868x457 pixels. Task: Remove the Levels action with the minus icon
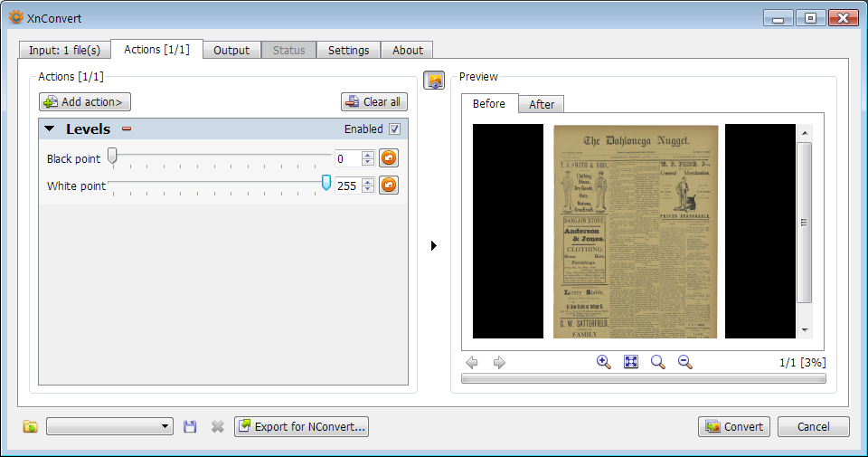[127, 129]
